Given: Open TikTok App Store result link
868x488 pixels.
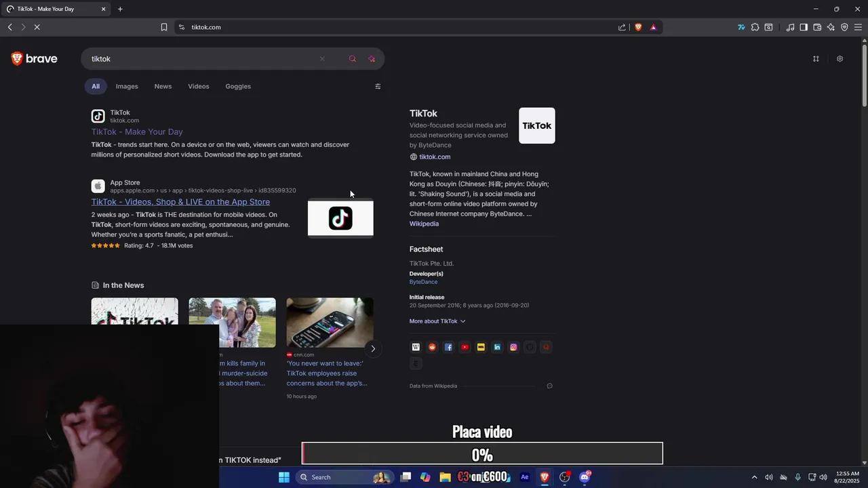Looking at the screenshot, I should click(180, 202).
